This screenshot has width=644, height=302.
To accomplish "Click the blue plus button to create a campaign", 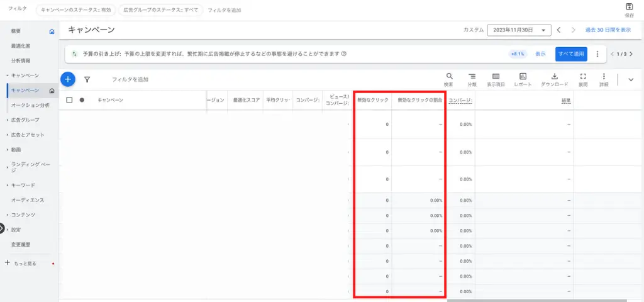I will click(68, 79).
